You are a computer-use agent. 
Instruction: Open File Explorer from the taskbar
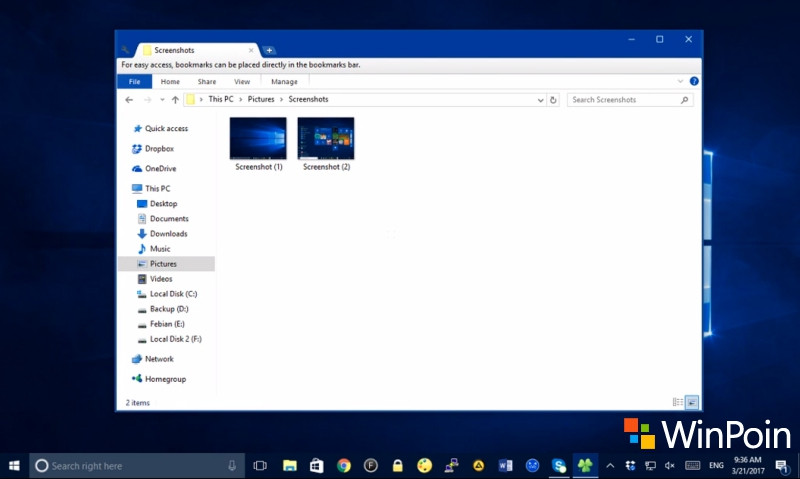[x=290, y=466]
